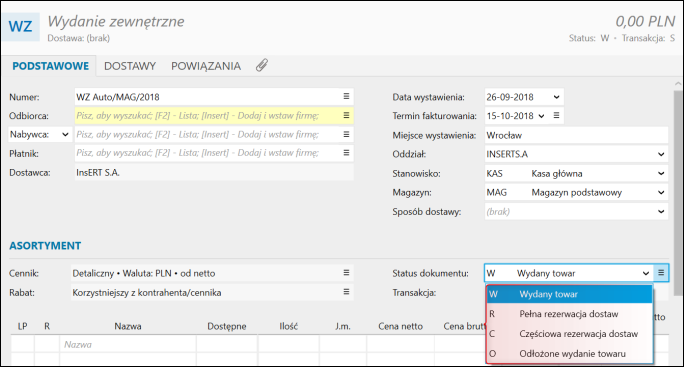This screenshot has height=367, width=684.
Task: Click the Nazwa cell in assortment table
Action: (128, 344)
